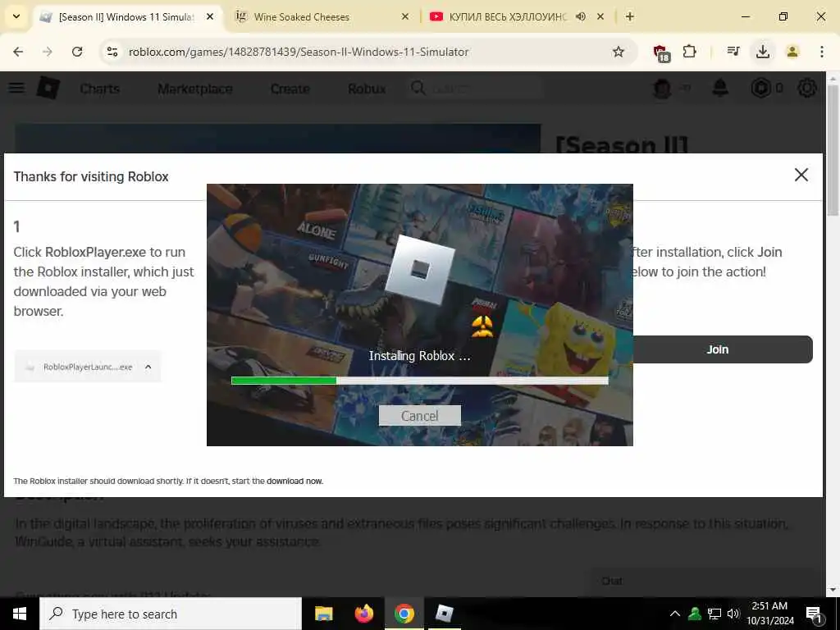Expand the RobloxPlayerLauncher download chevron
Image resolution: width=840 pixels, height=630 pixels.
(x=148, y=367)
